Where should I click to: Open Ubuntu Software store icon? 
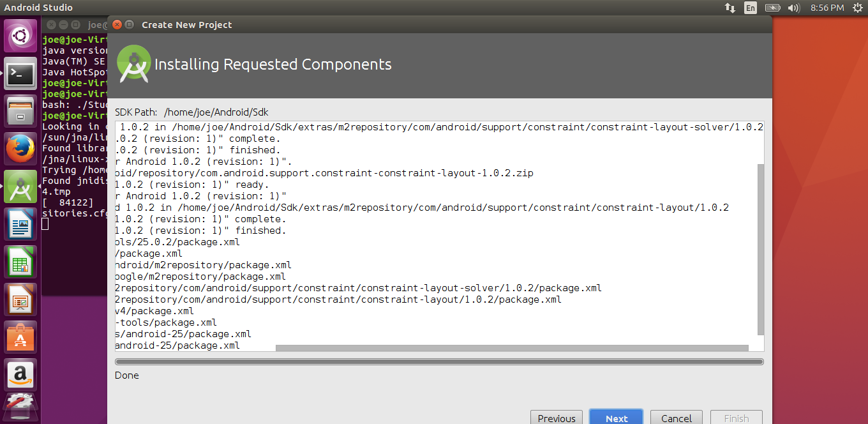pyautogui.click(x=21, y=338)
